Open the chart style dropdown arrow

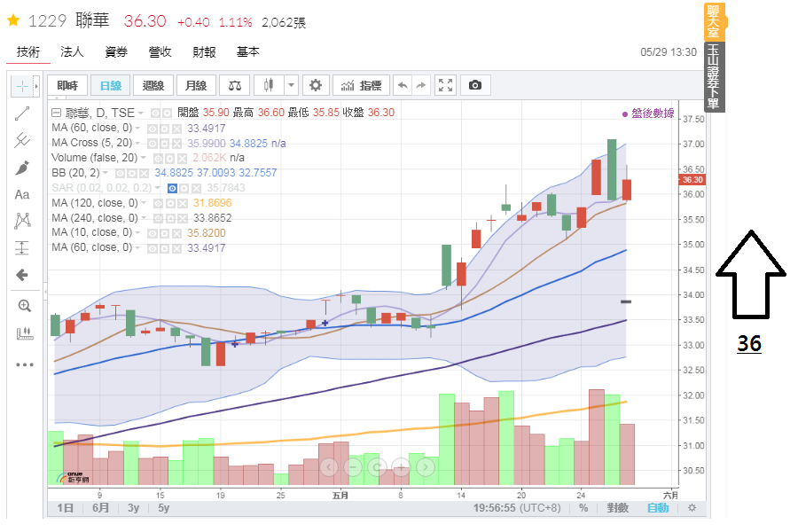click(291, 85)
